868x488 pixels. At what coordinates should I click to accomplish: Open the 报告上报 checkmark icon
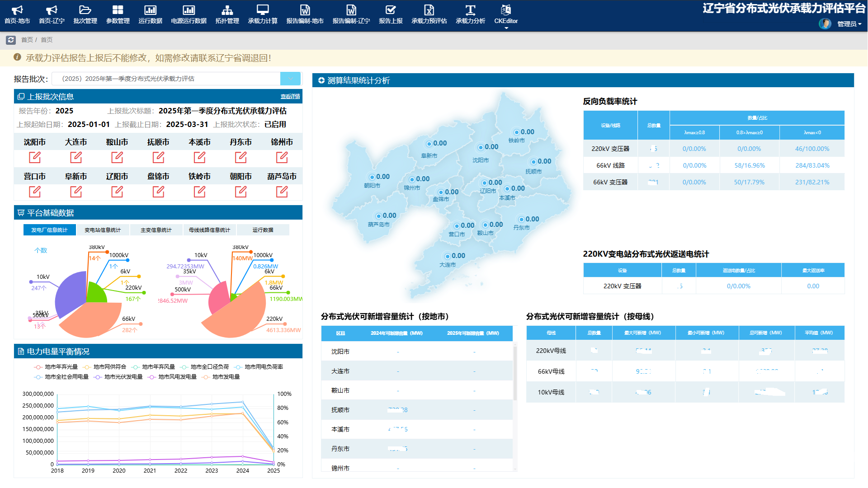click(x=390, y=10)
